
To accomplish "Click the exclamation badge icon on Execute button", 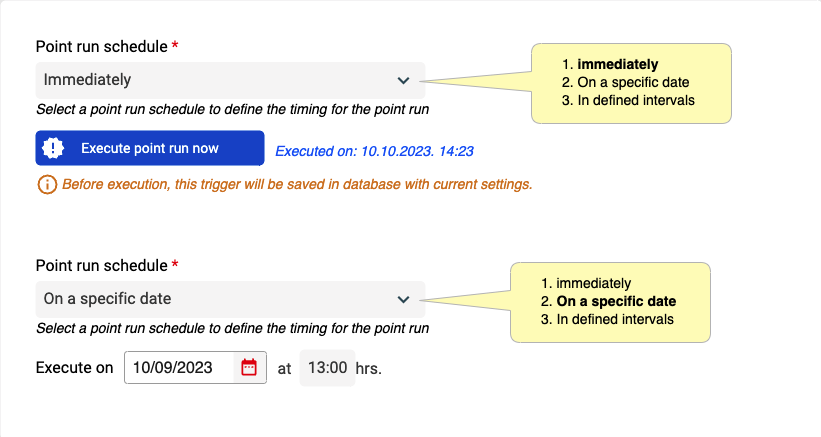I will 57,148.
